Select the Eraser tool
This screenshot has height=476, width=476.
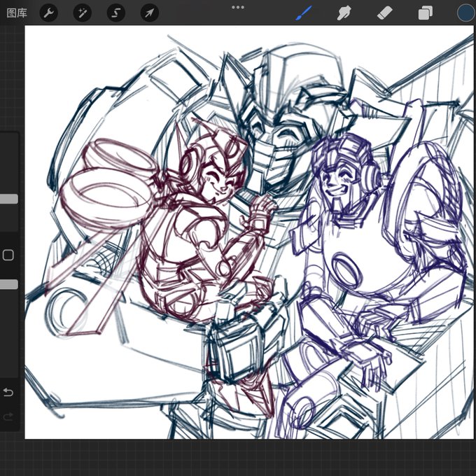384,13
